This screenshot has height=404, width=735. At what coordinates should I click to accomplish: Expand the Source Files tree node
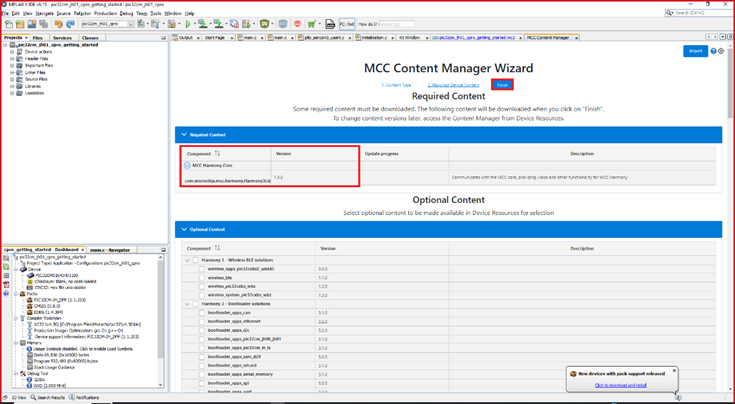(13, 79)
